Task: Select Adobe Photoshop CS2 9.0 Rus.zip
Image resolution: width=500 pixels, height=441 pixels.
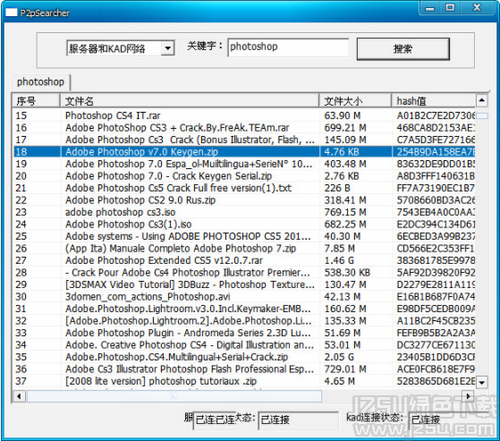Action: pos(244,200)
